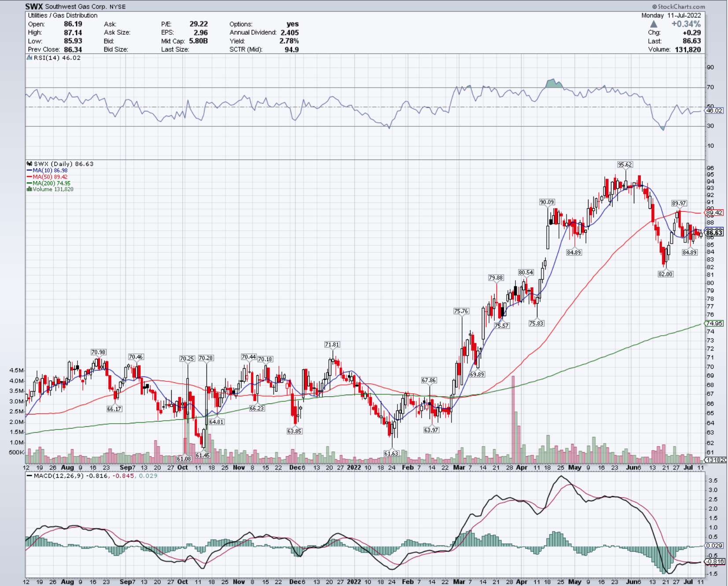The width and height of the screenshot is (728, 586).
Task: Click the Options value yes
Action: 292,24
